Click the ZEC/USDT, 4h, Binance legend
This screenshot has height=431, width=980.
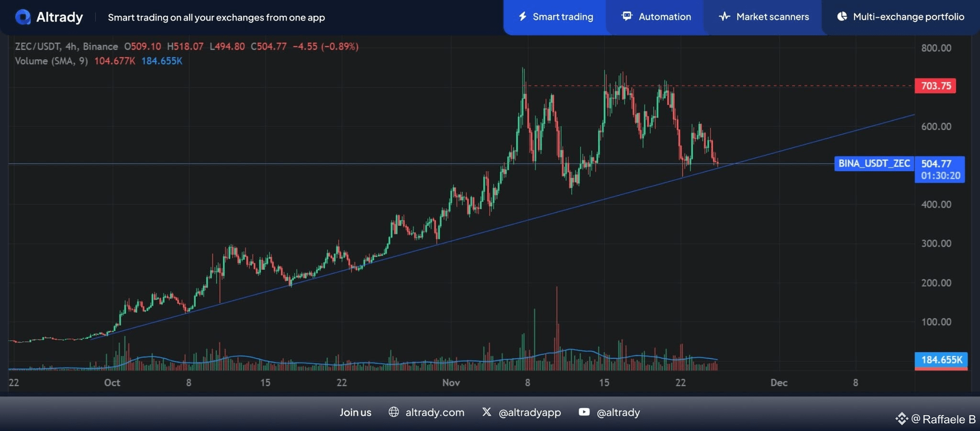click(x=67, y=46)
